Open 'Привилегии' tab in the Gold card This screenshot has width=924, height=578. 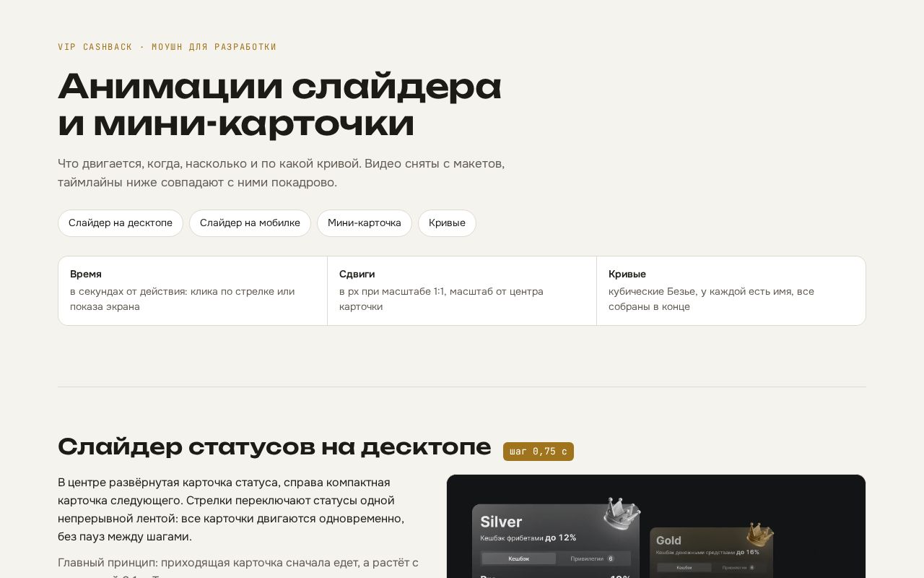[x=738, y=568]
